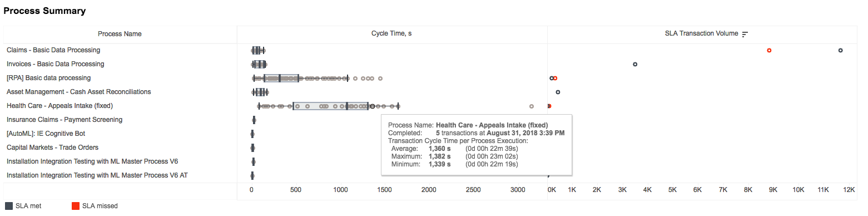Select the [AutoML]: IE Cognitive Bot process

pyautogui.click(x=46, y=134)
